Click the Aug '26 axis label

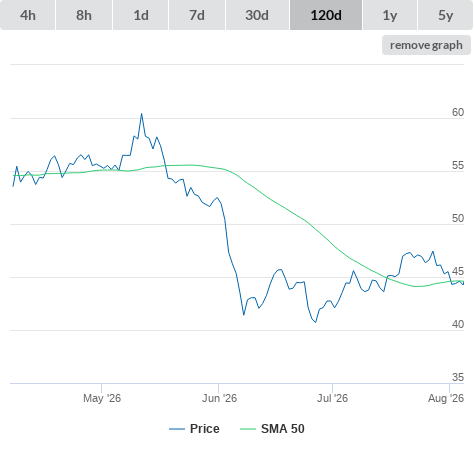pos(446,398)
